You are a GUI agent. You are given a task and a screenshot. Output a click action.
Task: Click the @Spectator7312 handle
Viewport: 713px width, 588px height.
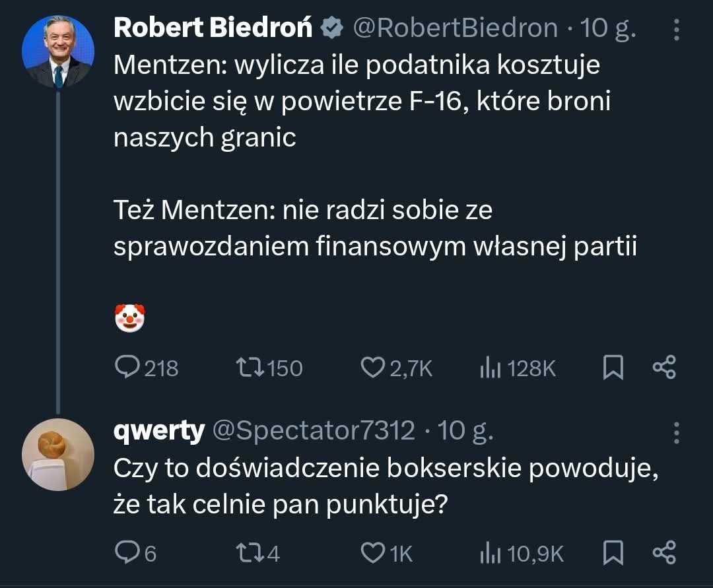click(x=317, y=430)
